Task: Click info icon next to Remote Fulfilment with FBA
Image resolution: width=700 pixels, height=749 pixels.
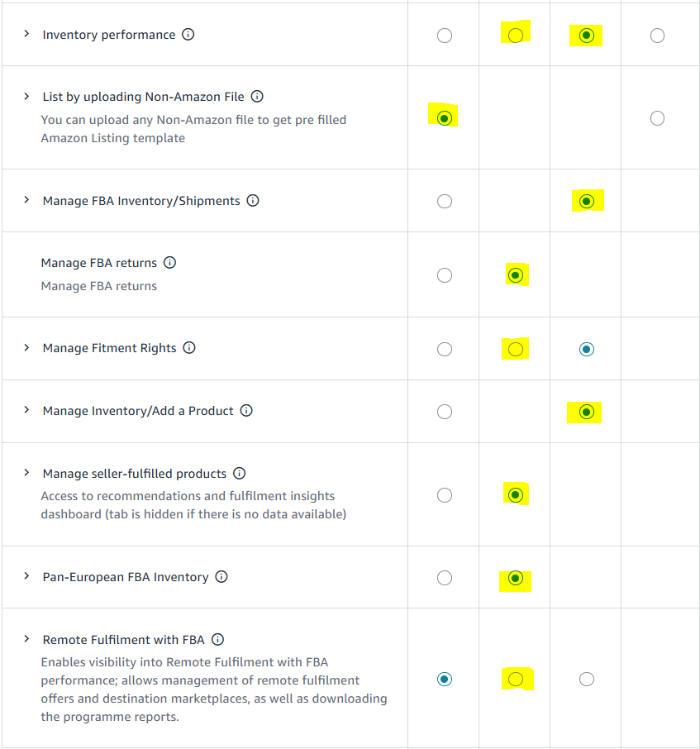Action: click(x=217, y=640)
